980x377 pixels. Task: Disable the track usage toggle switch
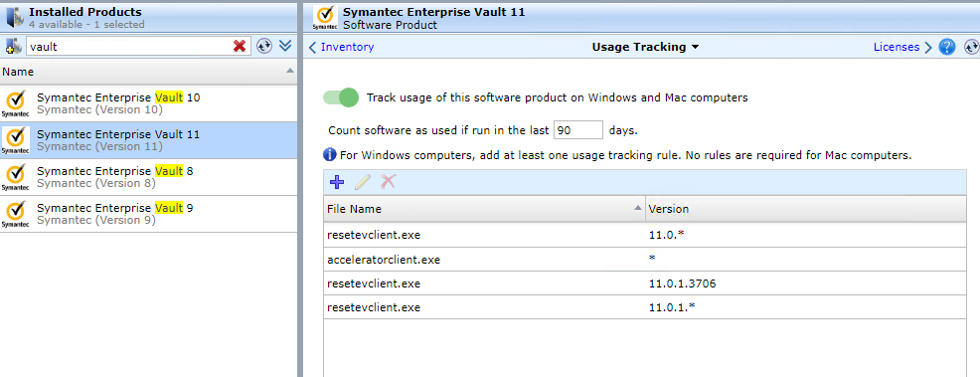tap(341, 97)
